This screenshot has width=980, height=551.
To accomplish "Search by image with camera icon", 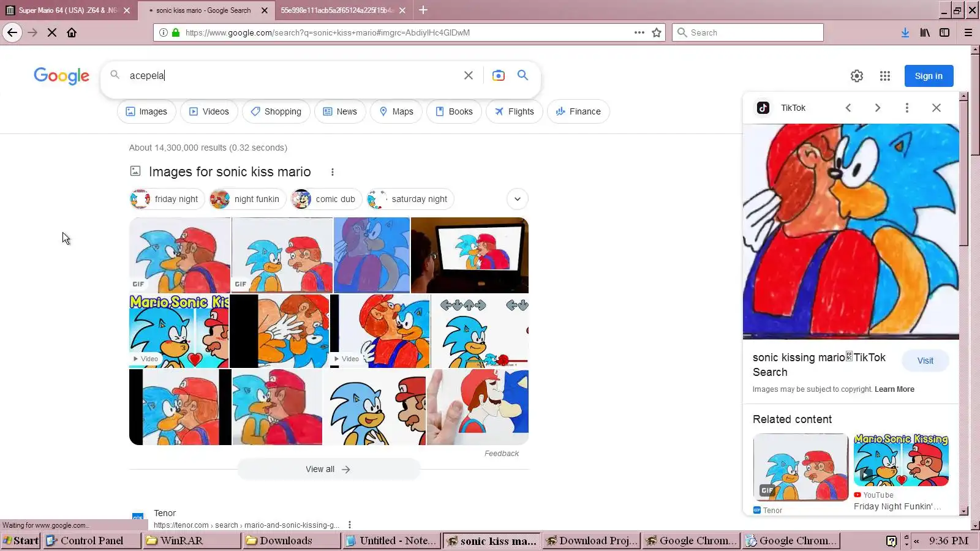I will pyautogui.click(x=499, y=75).
